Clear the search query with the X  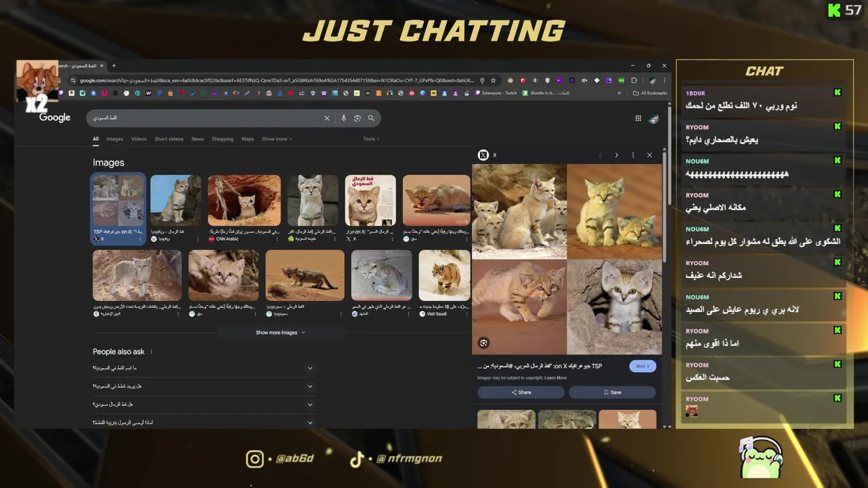[327, 118]
